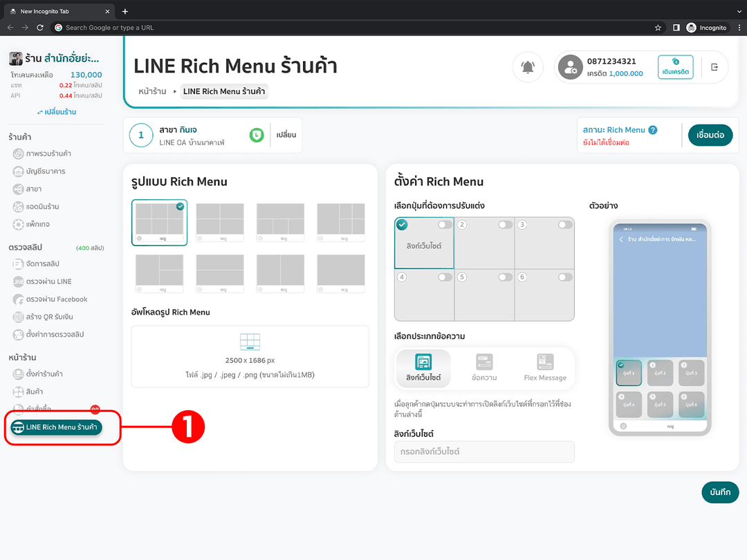The image size is (747, 560).
Task: Click preview button ปุ่มที่ 5 in the phone mockup
Action: (660, 404)
